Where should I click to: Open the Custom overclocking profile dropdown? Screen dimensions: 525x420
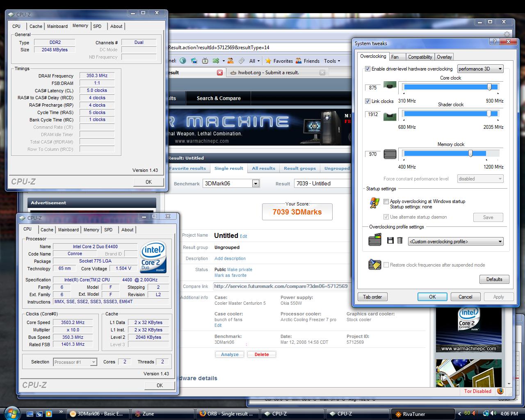coord(456,242)
